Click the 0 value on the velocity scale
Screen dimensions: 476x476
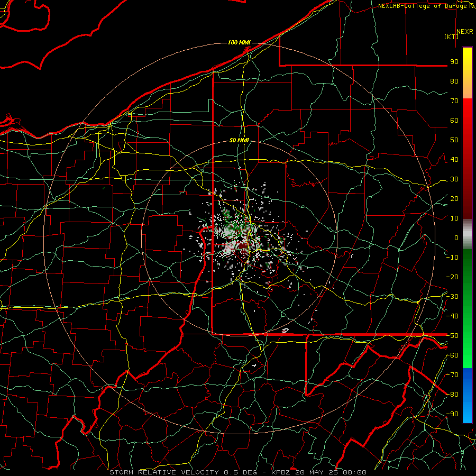[x=456, y=238]
